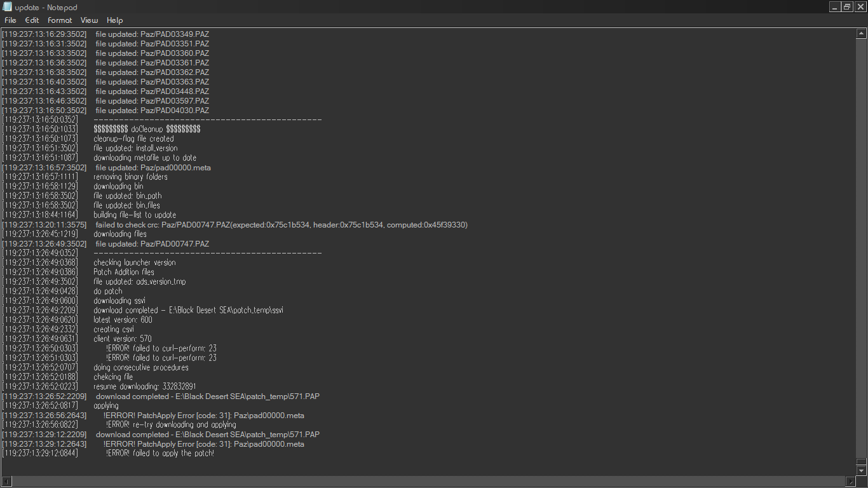The height and width of the screenshot is (488, 868).
Task: Open the Format menu
Action: [60, 20]
